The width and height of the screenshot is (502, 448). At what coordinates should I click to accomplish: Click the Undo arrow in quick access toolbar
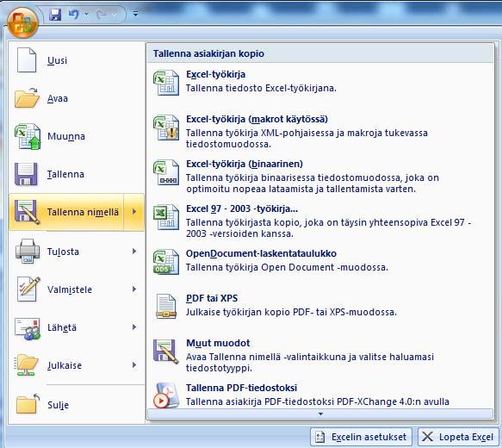coord(74,15)
